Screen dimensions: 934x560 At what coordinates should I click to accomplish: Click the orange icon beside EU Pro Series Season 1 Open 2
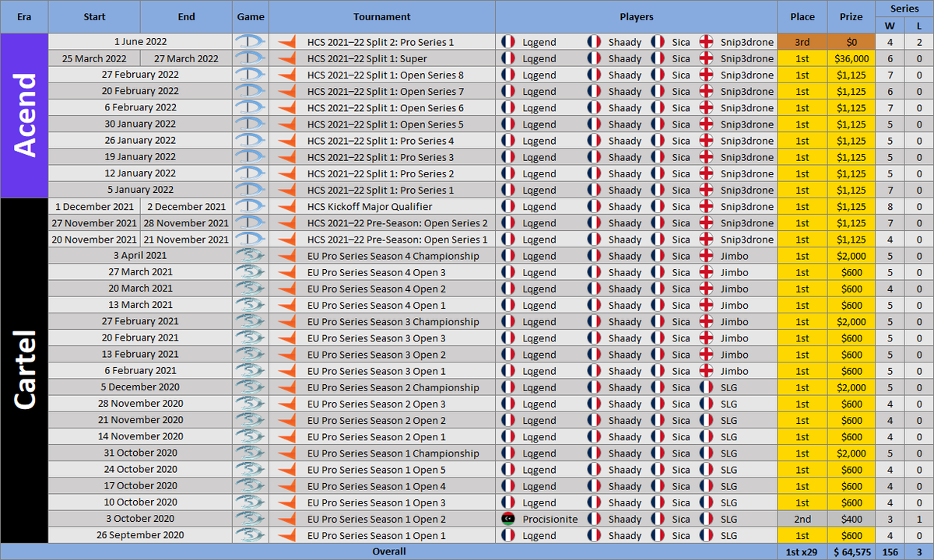click(x=286, y=519)
